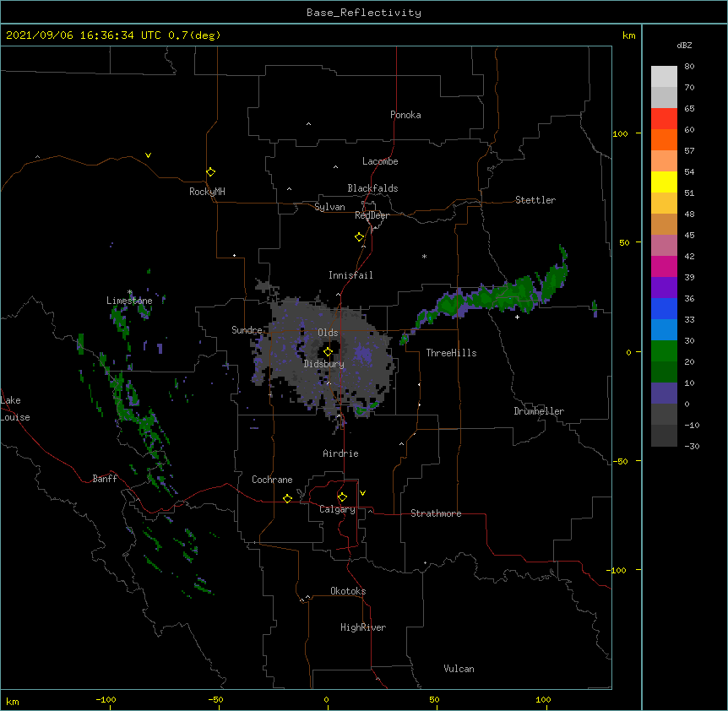This screenshot has height=711, width=728.
Task: Pick the light gray 70–80 dBZ swatch
Action: (x=664, y=77)
